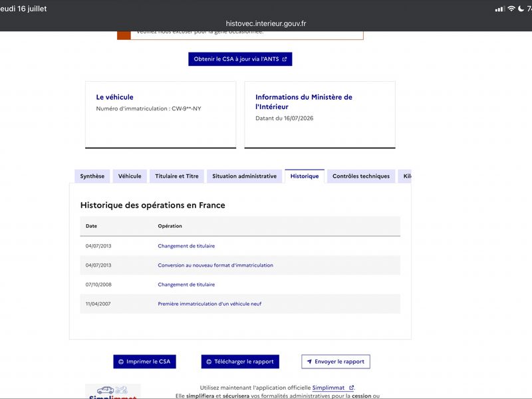Select the Titulaire et Titre tab
The image size is (532, 399).
pos(177,176)
